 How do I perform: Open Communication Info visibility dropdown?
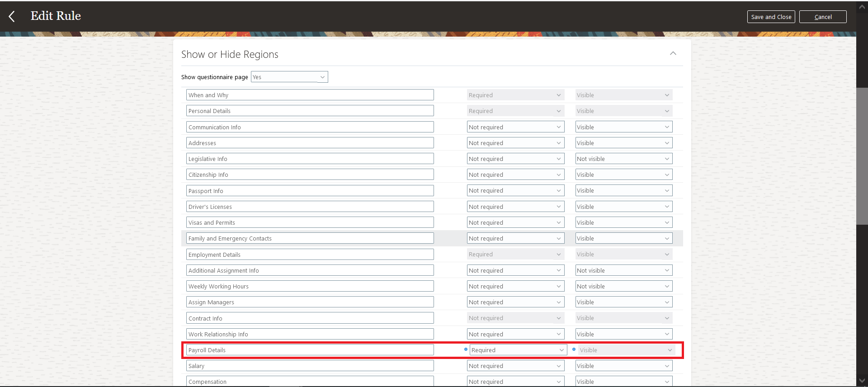coord(624,127)
